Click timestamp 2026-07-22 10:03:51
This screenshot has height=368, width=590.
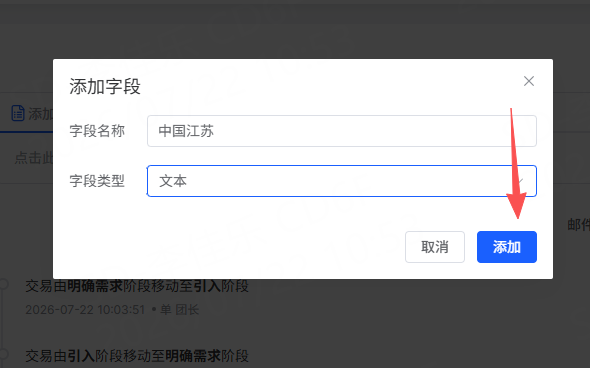pos(85,310)
